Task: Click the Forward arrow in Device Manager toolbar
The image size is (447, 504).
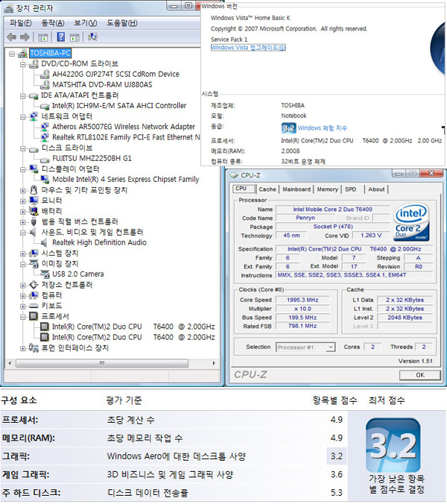Action: 25,37
